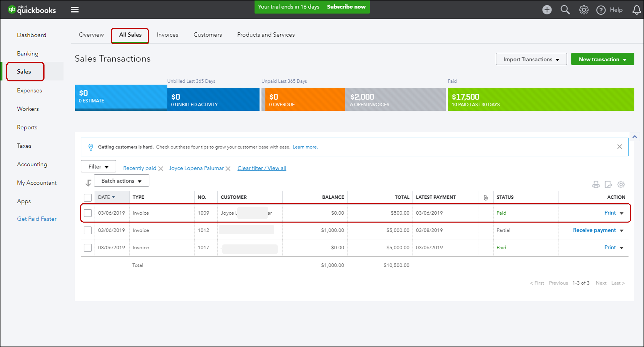Click the batch arrow icon beside Batch actions
This screenshot has width=644, height=347.
click(88, 183)
